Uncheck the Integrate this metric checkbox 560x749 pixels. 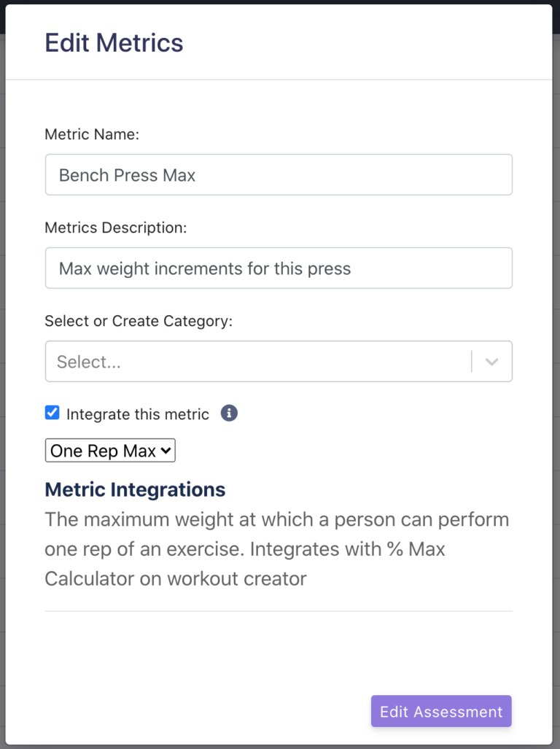(x=52, y=412)
